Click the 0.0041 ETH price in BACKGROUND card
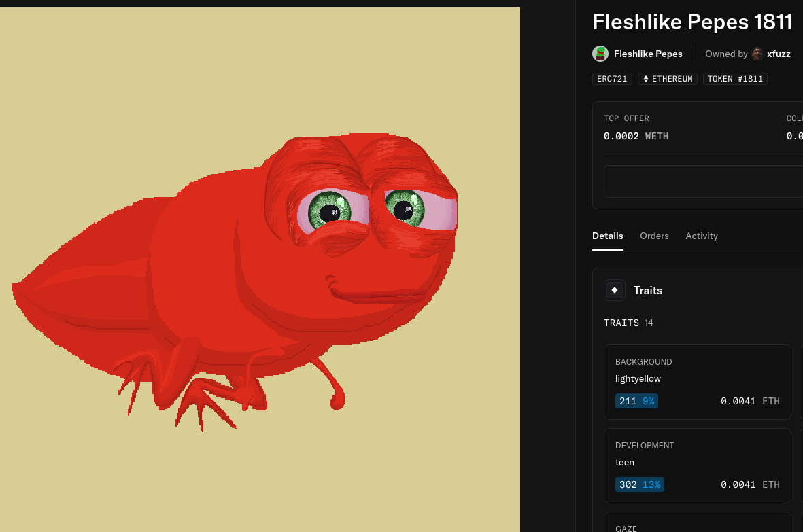 tap(750, 401)
